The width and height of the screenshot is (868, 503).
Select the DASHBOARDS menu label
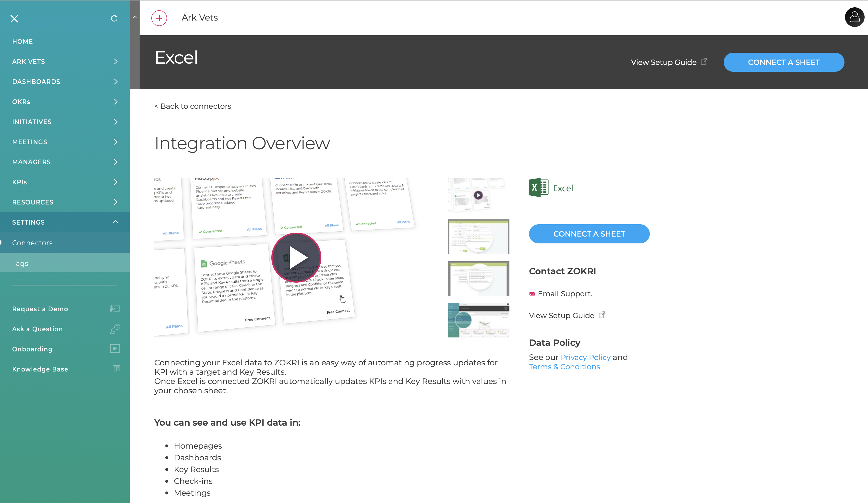pos(36,82)
